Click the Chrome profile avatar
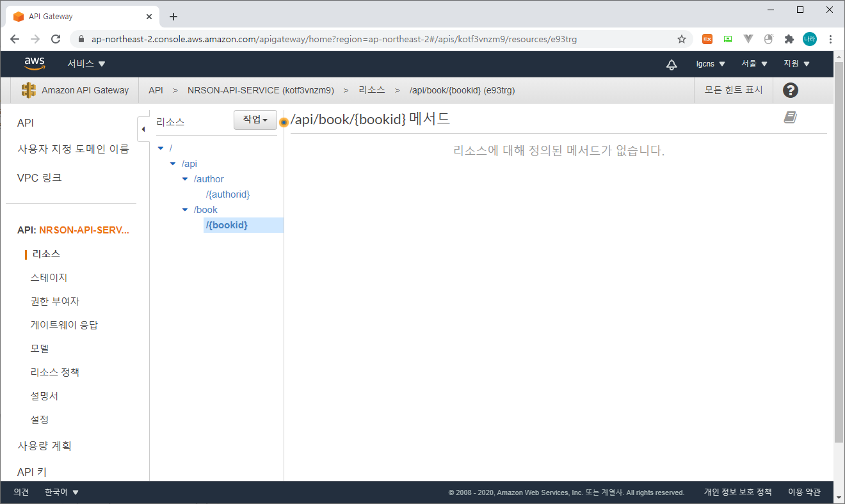 pyautogui.click(x=810, y=39)
